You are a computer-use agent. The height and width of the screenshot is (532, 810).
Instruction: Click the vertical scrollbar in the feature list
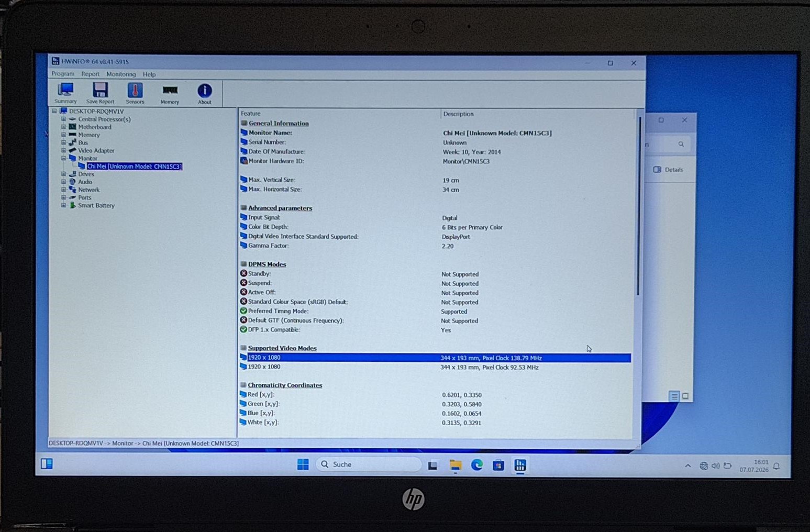tap(638, 207)
